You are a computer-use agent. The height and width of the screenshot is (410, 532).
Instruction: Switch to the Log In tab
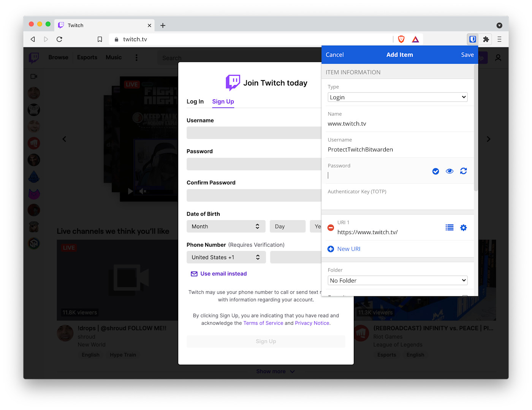195,101
